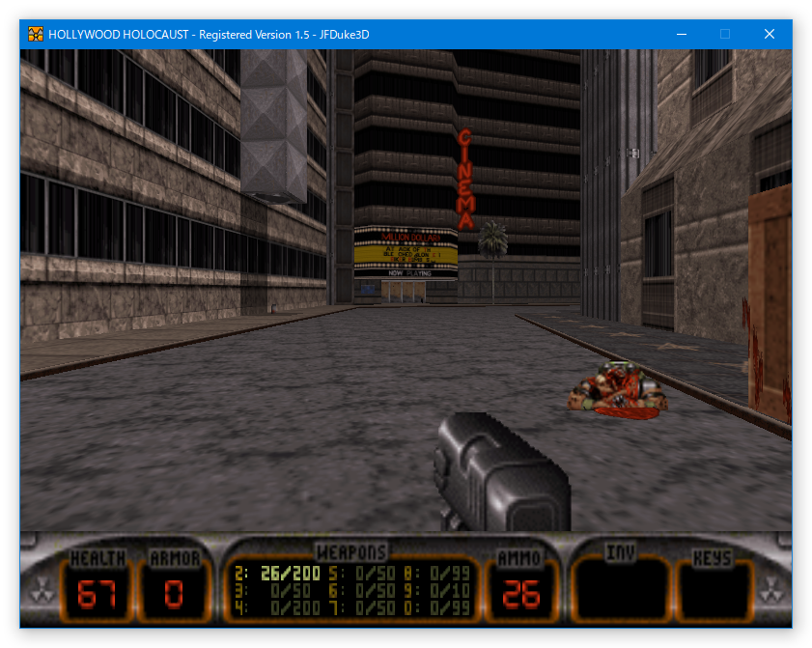Click the window title text 'HOLLYWOOD HOLOCAUST'
Viewport: 812px width, 648px height.
click(118, 35)
